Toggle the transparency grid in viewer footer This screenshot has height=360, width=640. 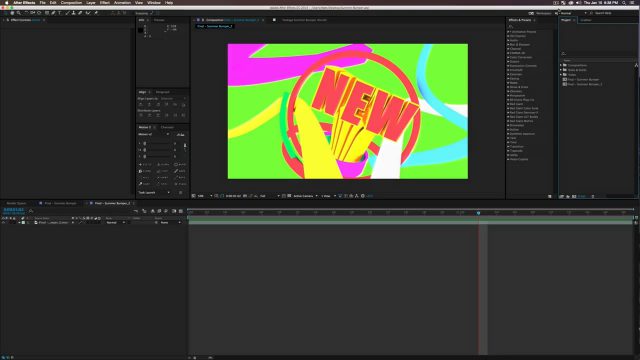tap(289, 196)
